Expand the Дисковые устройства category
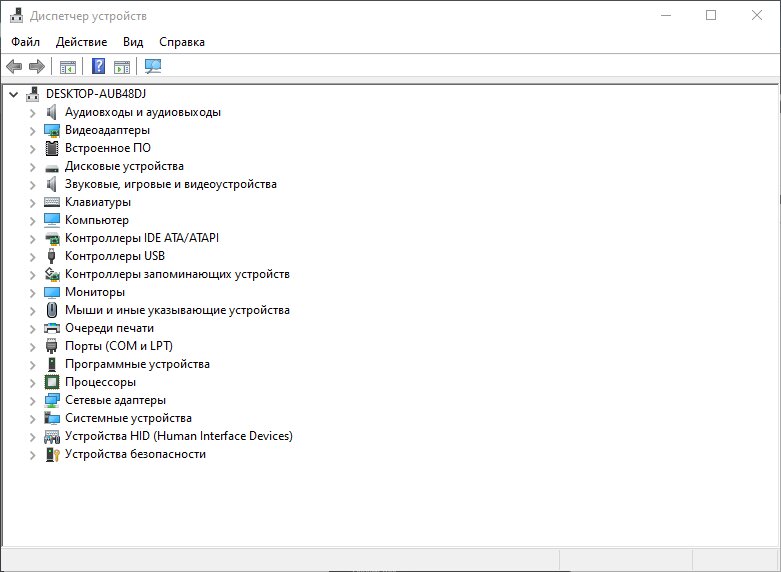 [32, 166]
